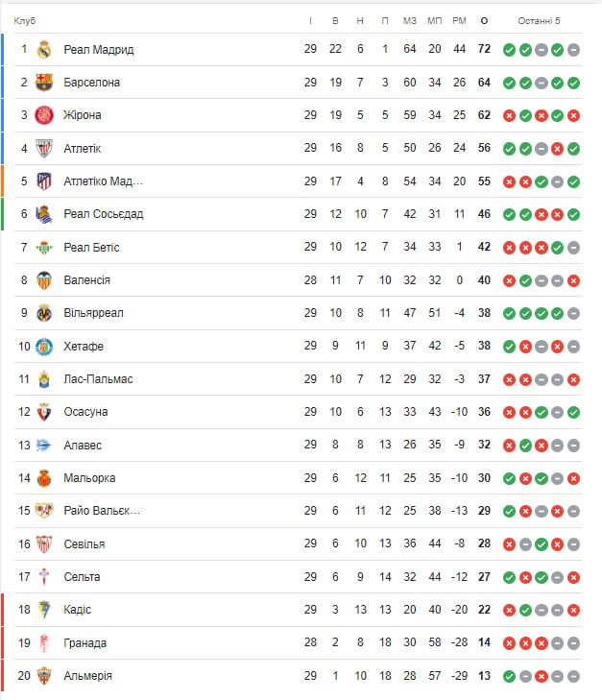The height and width of the screenshot is (700, 602).
Task: Click the Альмерія club crest
Action: [x=44, y=676]
